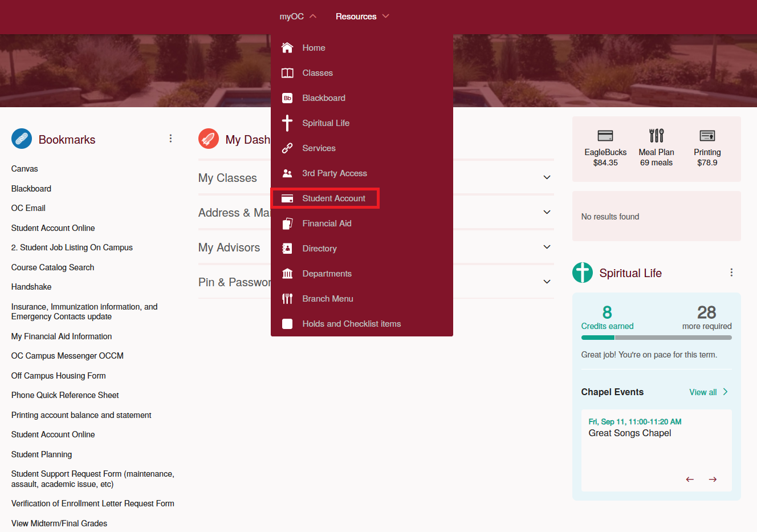Open View Midterm/Final Grades bookmark

pos(59,523)
